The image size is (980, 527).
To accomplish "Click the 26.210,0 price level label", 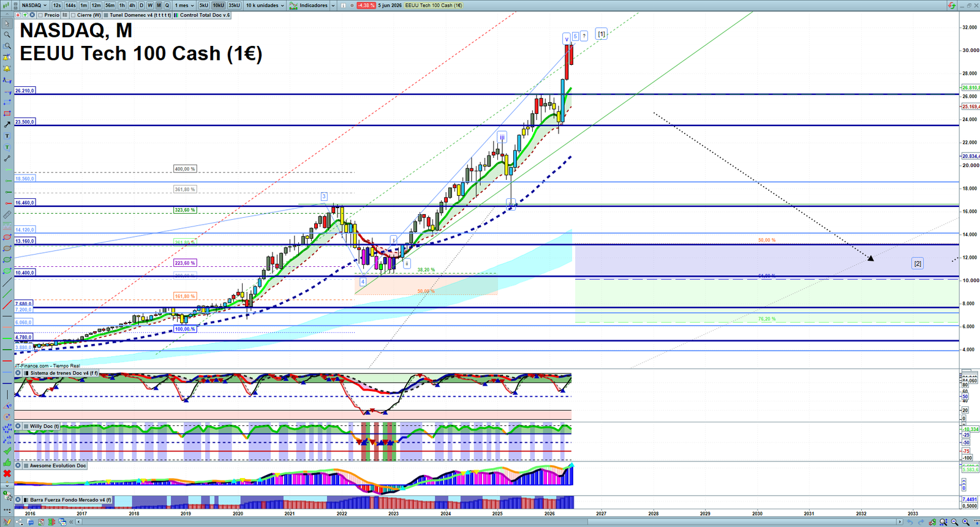I will coord(24,91).
